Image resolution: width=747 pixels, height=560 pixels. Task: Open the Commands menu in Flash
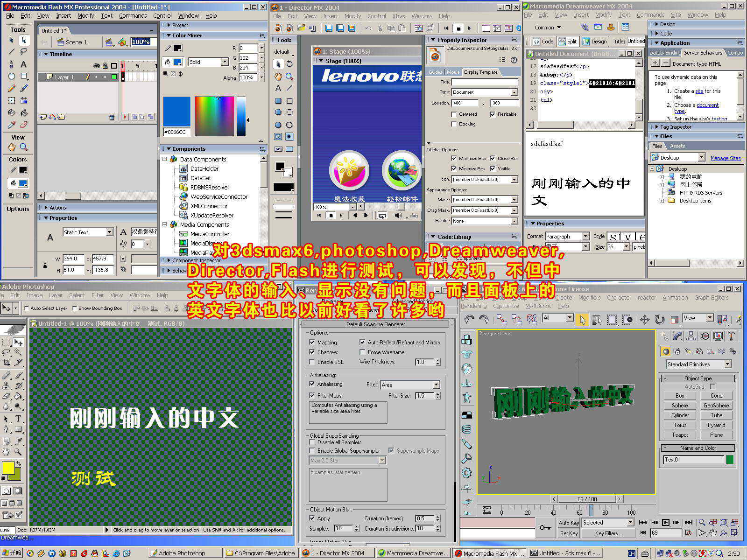coord(133,15)
